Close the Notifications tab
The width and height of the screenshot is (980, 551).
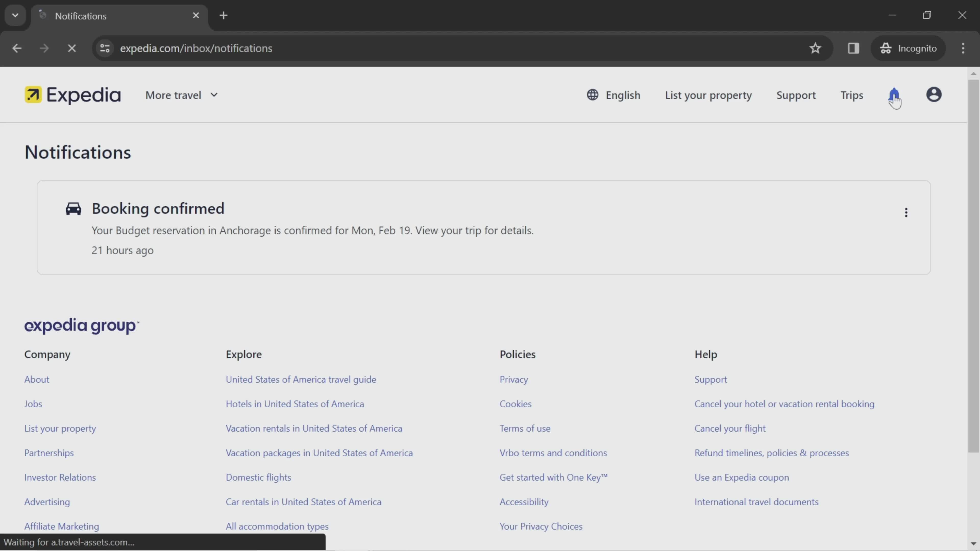coord(196,16)
